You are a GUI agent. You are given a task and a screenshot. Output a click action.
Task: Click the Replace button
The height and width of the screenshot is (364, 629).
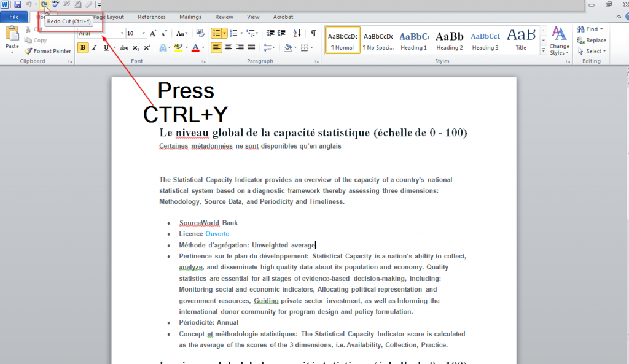pyautogui.click(x=592, y=40)
